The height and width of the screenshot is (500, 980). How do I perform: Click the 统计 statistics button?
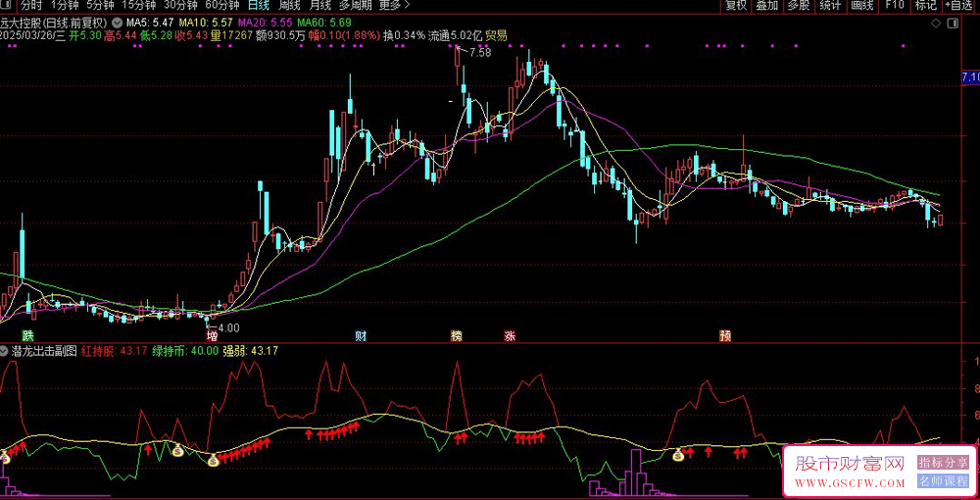pyautogui.click(x=830, y=6)
